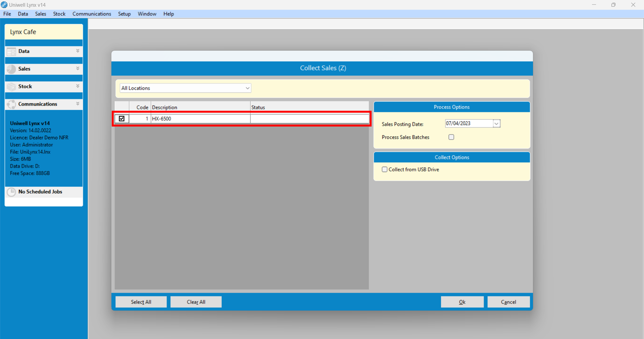The width and height of the screenshot is (644, 339).
Task: Open the All Locations dropdown
Action: (247, 88)
